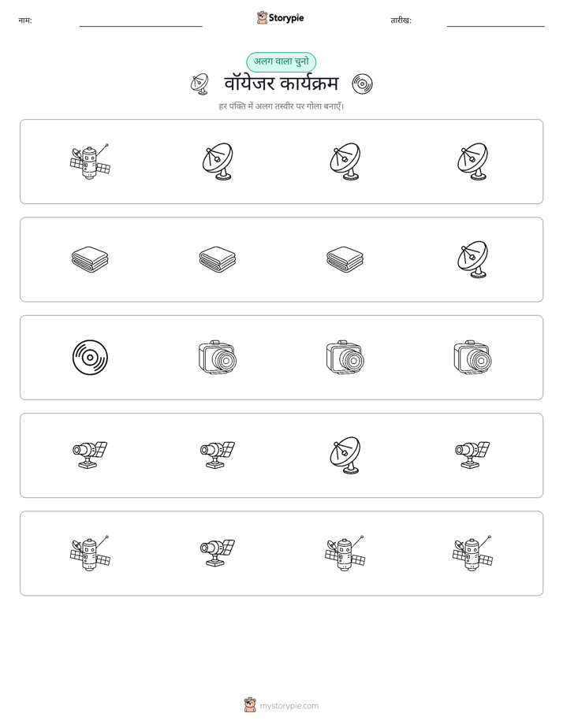
Task: Select the last satellite dish in the first row
Action: click(472, 162)
